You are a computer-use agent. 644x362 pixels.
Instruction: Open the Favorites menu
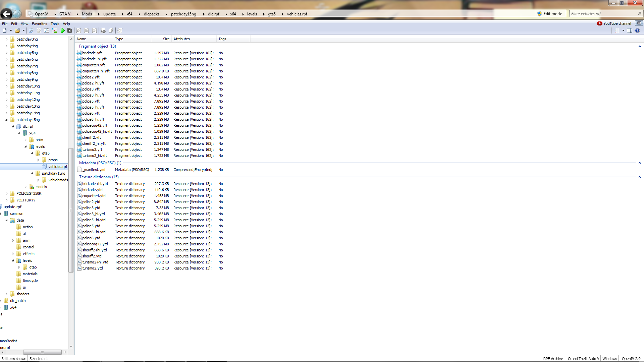coord(39,24)
